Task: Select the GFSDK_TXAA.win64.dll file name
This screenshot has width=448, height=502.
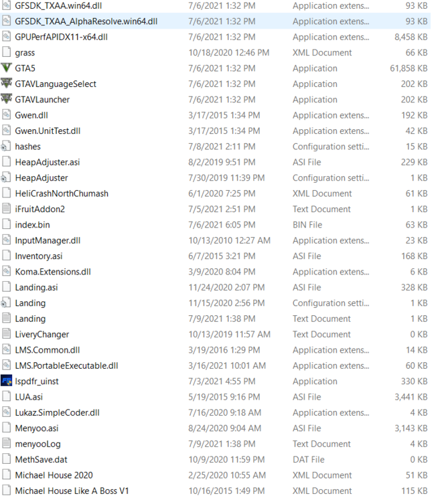Action: [x=58, y=6]
